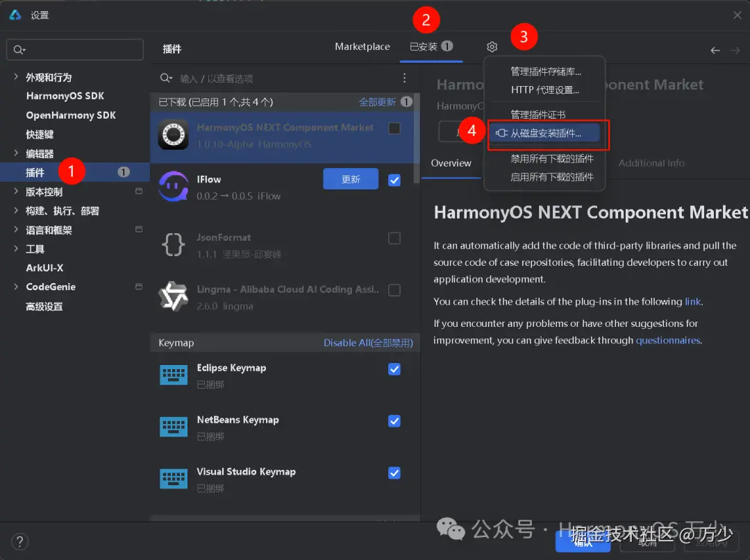750x560 pixels.
Task: Expand the 构建、执行、部署 tree node
Action: [16, 210]
